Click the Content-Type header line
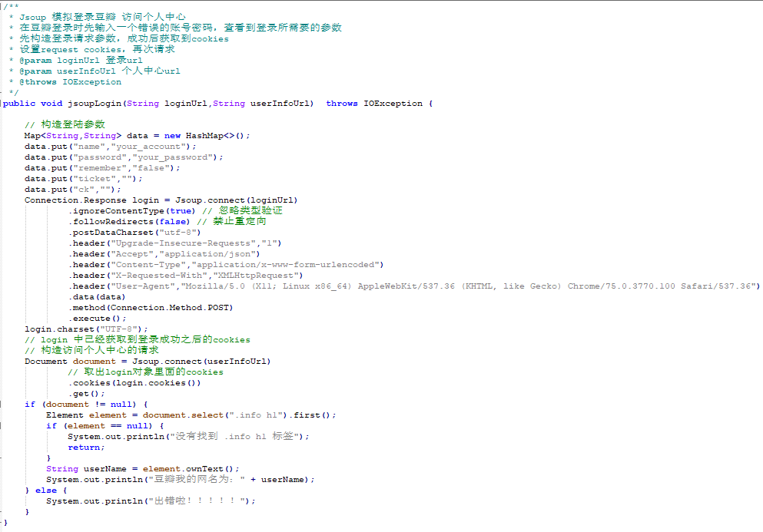 coord(226,265)
